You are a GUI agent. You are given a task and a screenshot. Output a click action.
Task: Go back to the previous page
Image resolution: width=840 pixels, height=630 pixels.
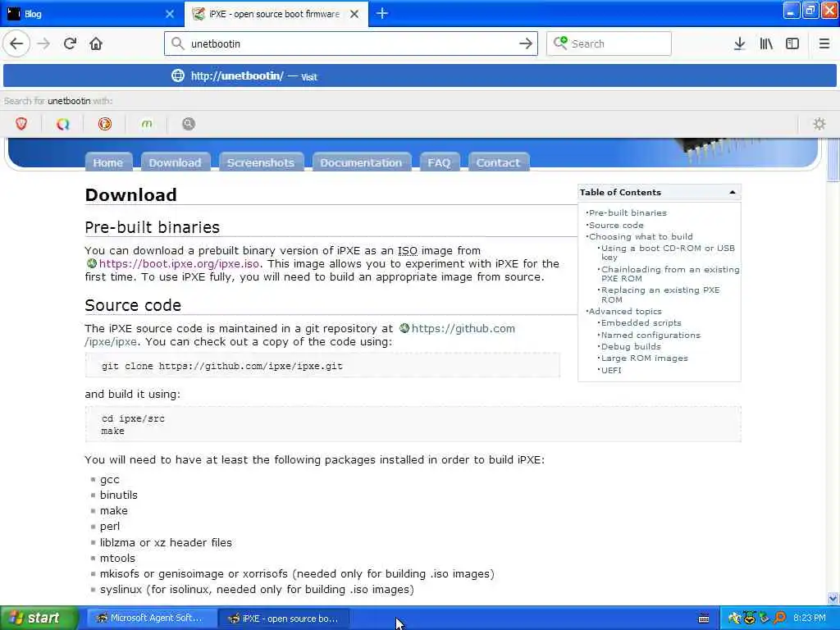tap(16, 43)
